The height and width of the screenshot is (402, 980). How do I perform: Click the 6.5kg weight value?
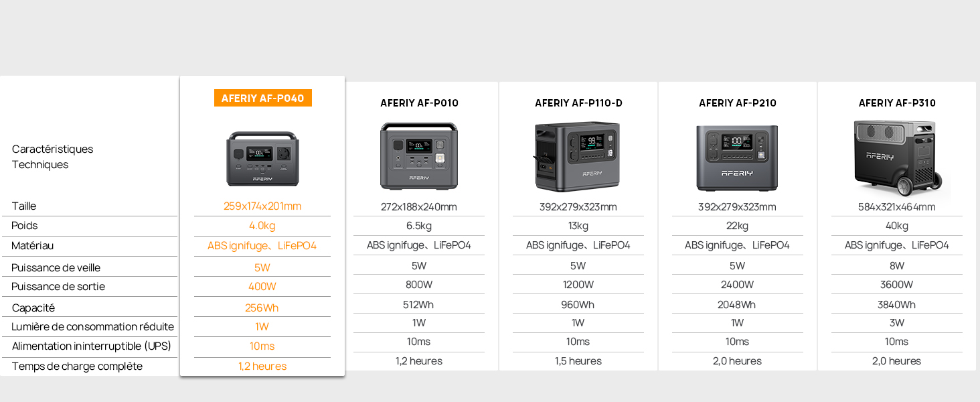419,226
